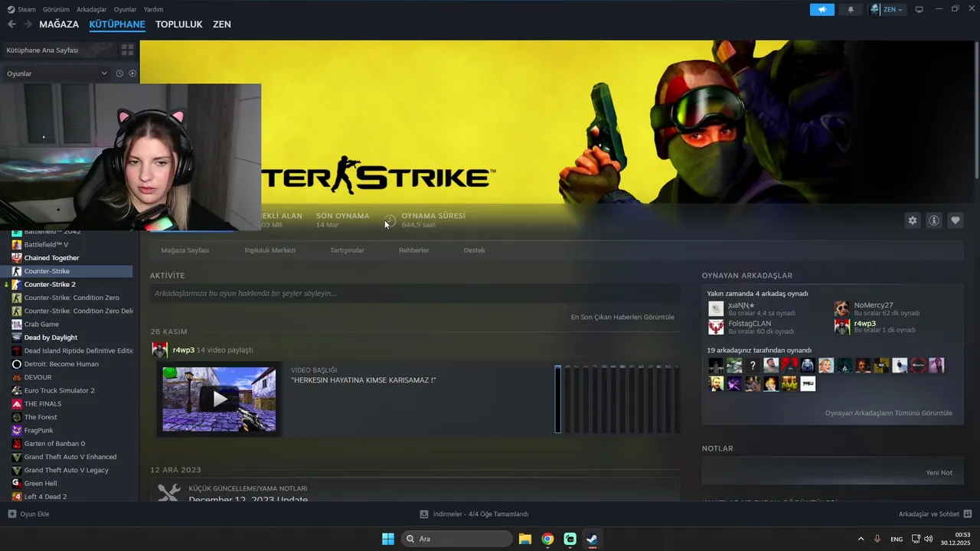Open Destek link
Viewport: 980px width, 551px height.
pos(474,250)
